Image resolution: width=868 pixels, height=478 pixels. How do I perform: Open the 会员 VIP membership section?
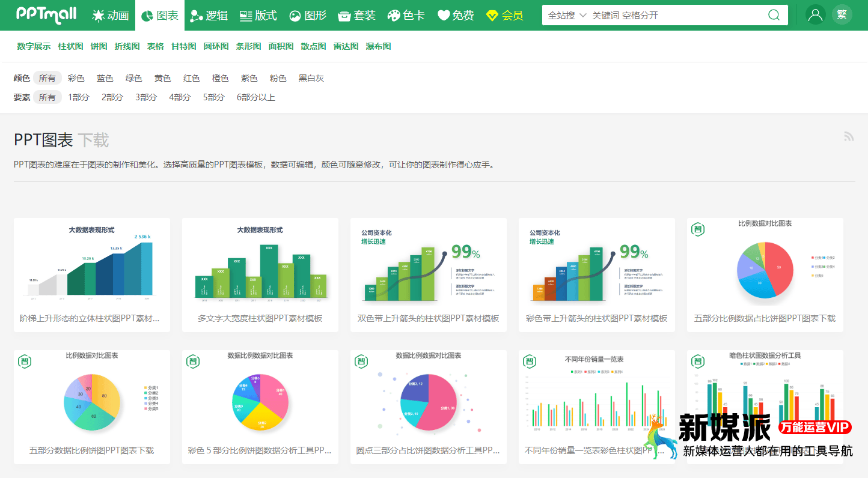505,16
